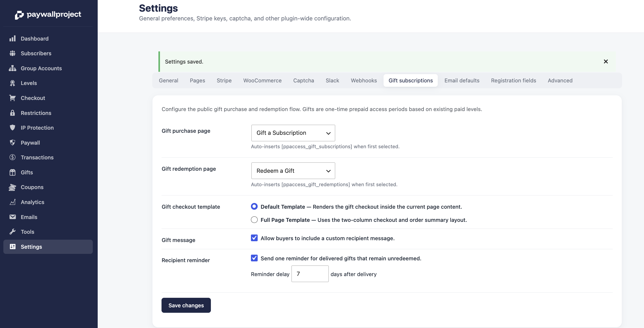Screen dimensions: 644x328
Task: Click the Restrictions padlock icon
Action: pos(12,113)
